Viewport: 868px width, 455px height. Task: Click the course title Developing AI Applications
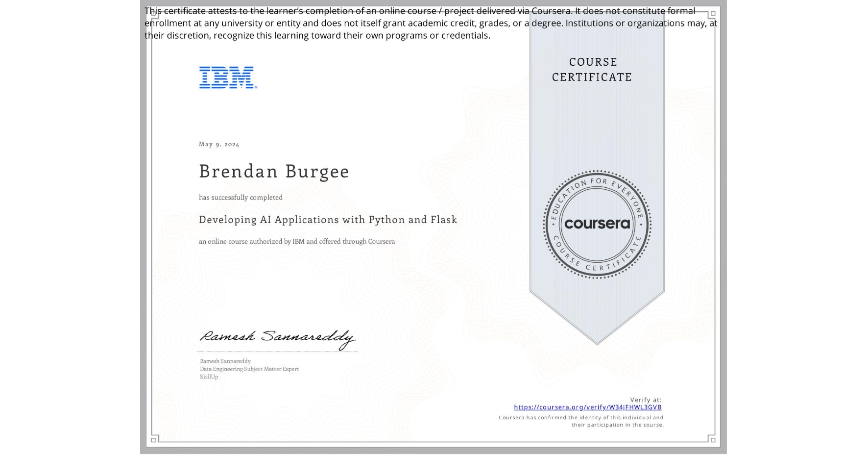[x=328, y=220]
